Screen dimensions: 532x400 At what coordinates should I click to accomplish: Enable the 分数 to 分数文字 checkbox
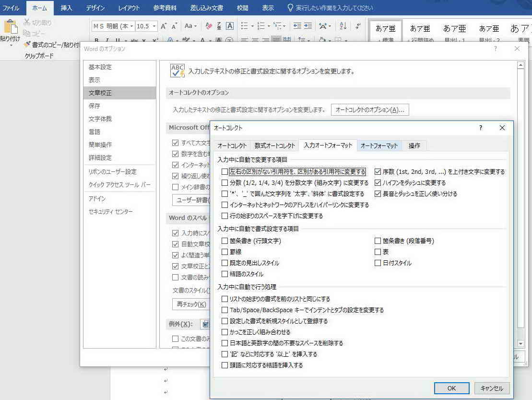coord(225,183)
